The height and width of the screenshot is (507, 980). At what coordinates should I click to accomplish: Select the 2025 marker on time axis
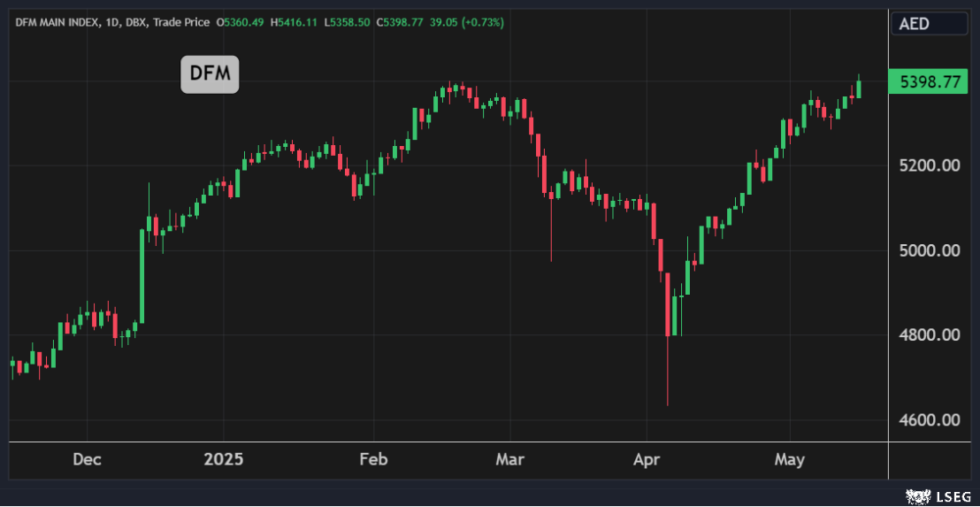pos(223,460)
